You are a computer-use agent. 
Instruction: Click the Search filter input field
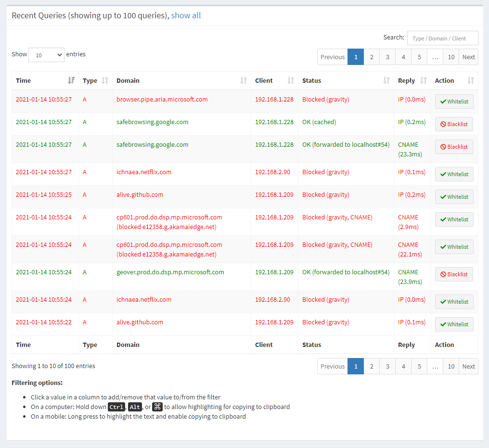point(442,38)
